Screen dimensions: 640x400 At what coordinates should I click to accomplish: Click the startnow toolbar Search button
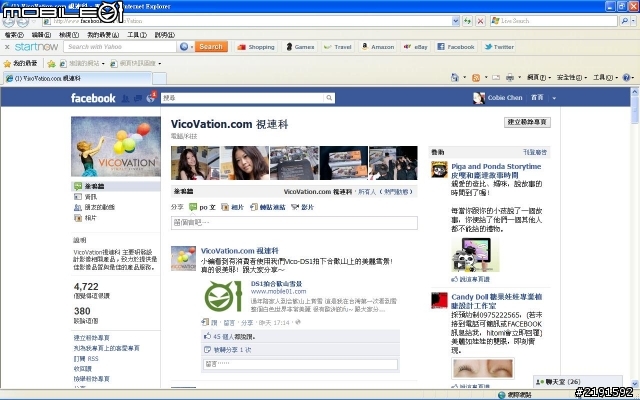tap(211, 47)
